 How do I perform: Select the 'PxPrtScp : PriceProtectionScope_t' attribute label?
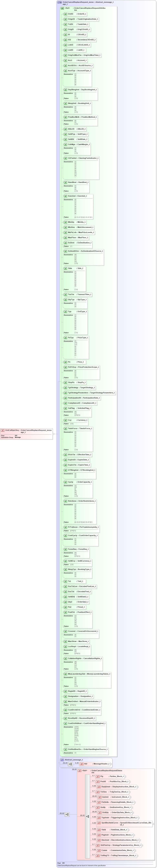[x=83, y=367]
